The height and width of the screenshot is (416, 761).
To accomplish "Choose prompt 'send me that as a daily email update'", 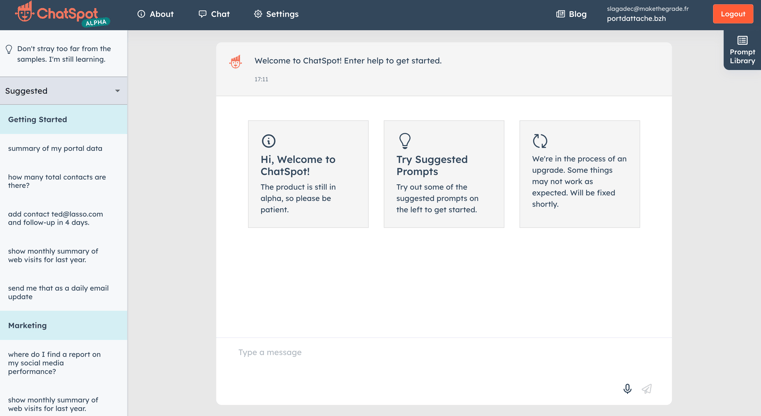I will [x=58, y=292].
